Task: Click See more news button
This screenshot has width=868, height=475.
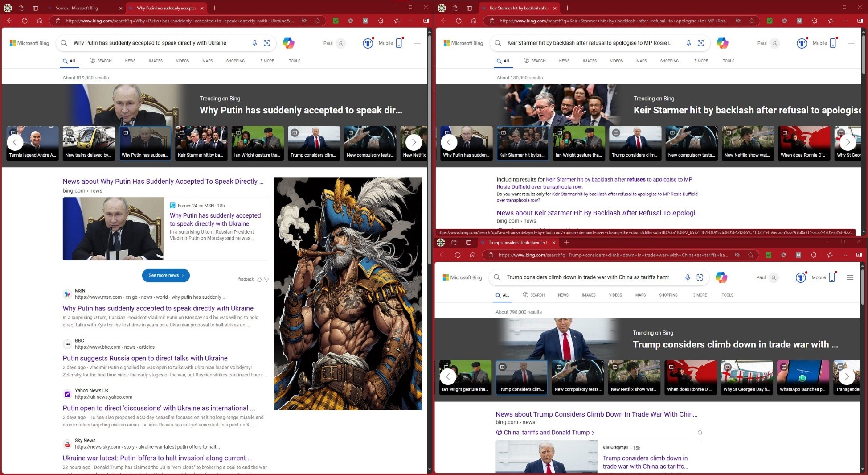Action: tap(166, 275)
